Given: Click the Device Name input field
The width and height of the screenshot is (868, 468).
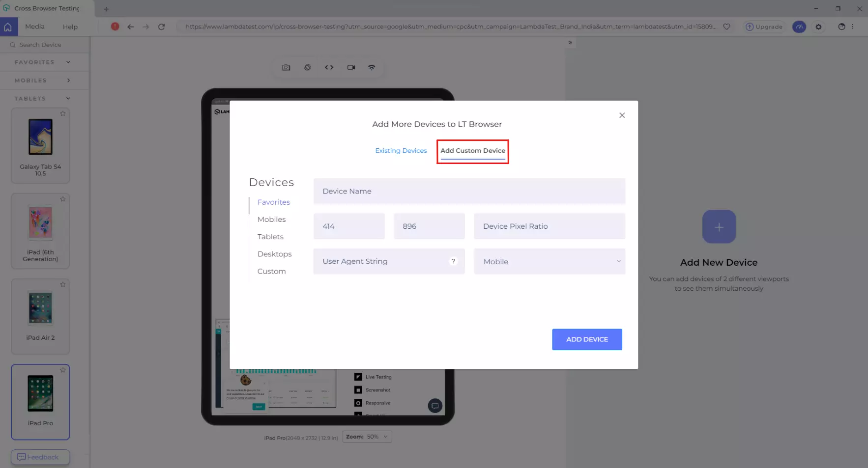Looking at the screenshot, I should click(x=469, y=192).
